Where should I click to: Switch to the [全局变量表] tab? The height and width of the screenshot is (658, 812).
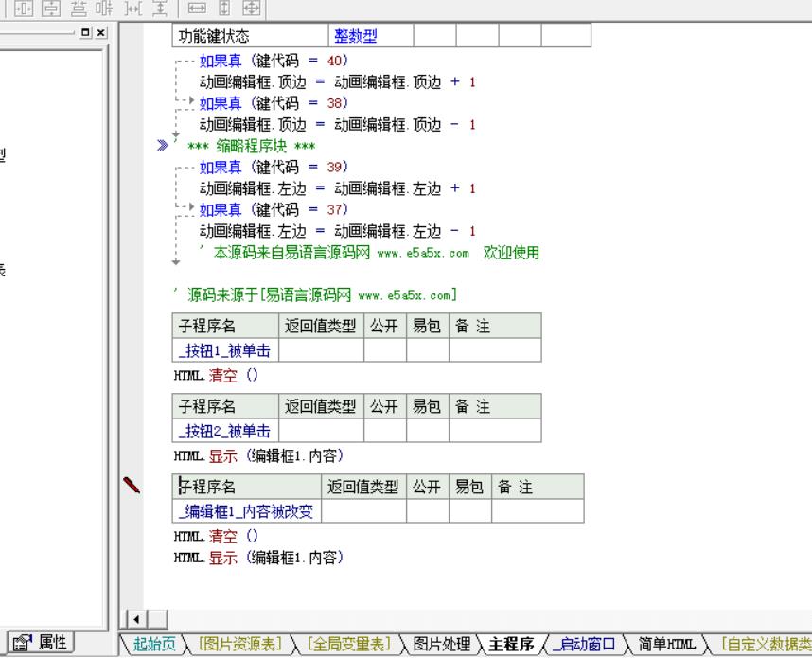point(349,644)
